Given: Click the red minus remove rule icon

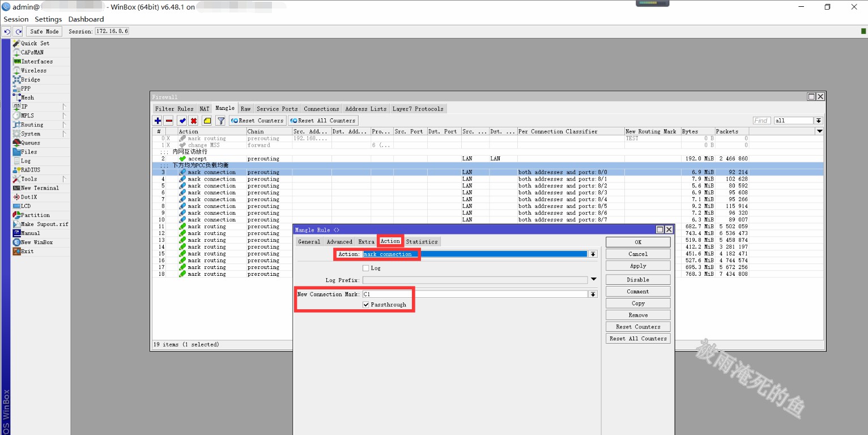Looking at the screenshot, I should tap(169, 121).
